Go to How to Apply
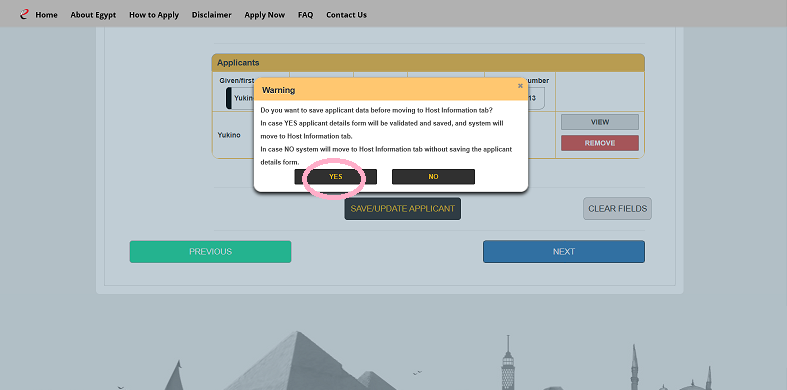Viewport: 787px width, 390px height. pyautogui.click(x=154, y=15)
